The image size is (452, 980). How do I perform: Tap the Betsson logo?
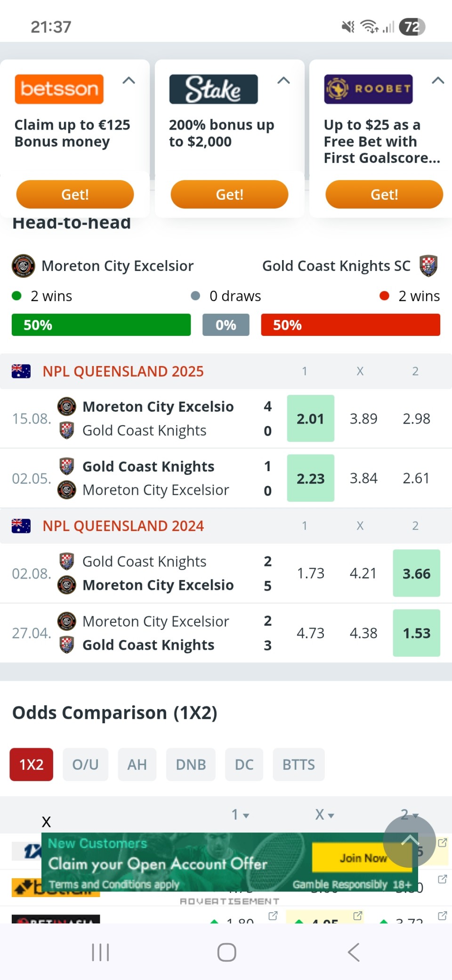tap(59, 89)
